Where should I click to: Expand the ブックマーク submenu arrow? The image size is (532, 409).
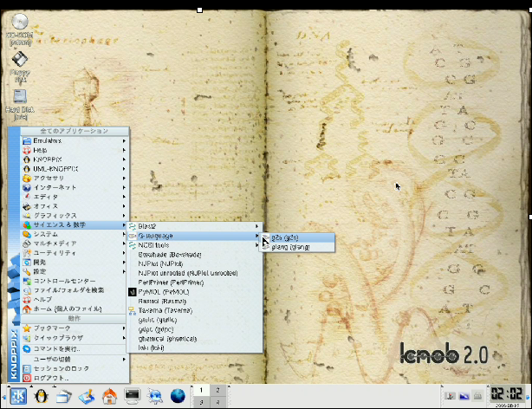click(x=124, y=328)
